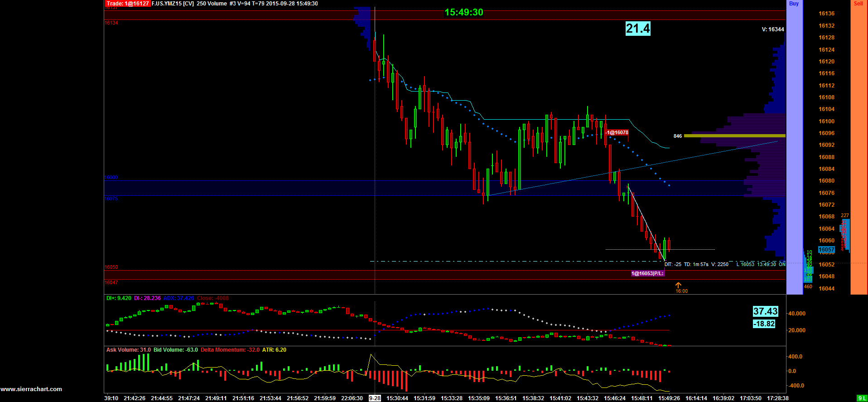Viewport: 868px width, 402px height.
Task: Click the TD: 1m 57s text
Action: click(696, 264)
